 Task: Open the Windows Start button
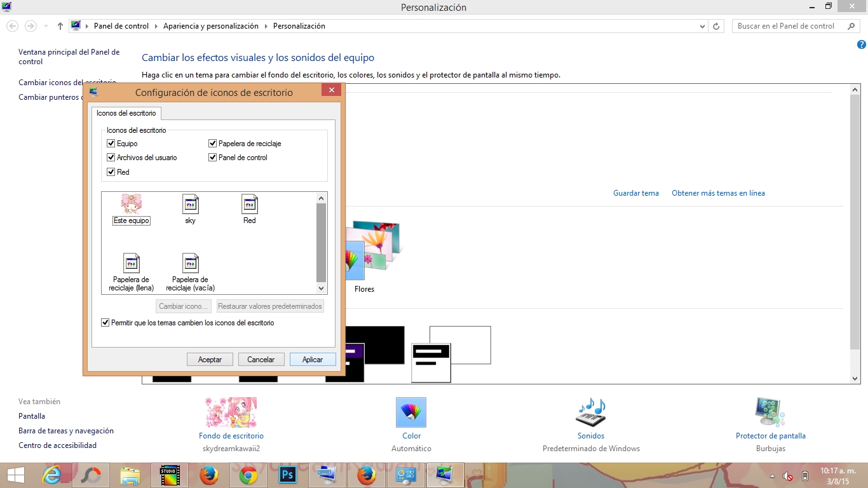pos(16,475)
